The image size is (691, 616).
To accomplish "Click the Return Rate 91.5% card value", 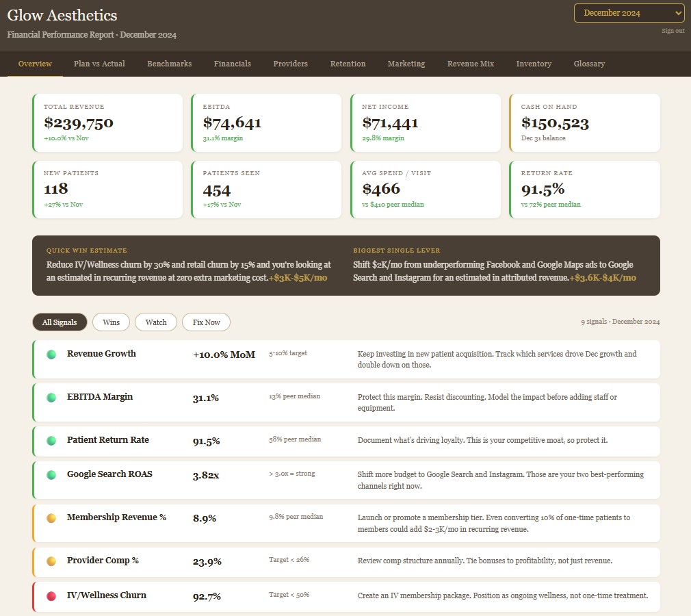I will click(543, 189).
